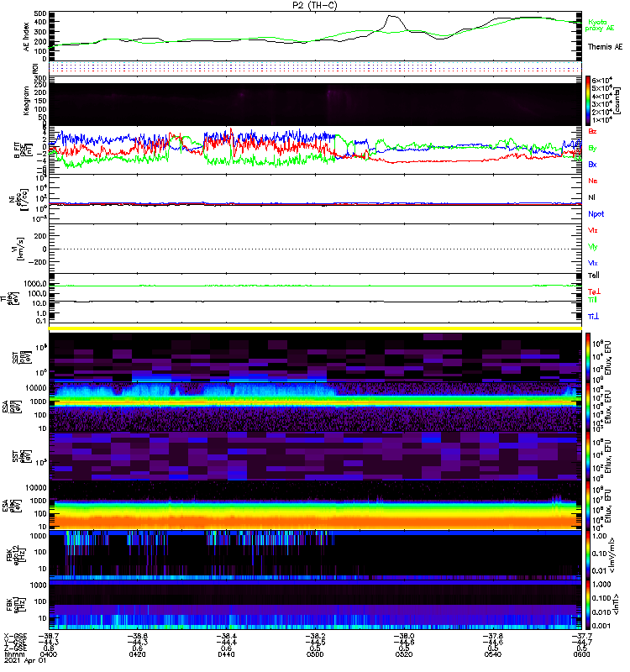Click the dotted zero line in Vi panel
The width and height of the screenshot is (630, 672).
tap(315, 249)
